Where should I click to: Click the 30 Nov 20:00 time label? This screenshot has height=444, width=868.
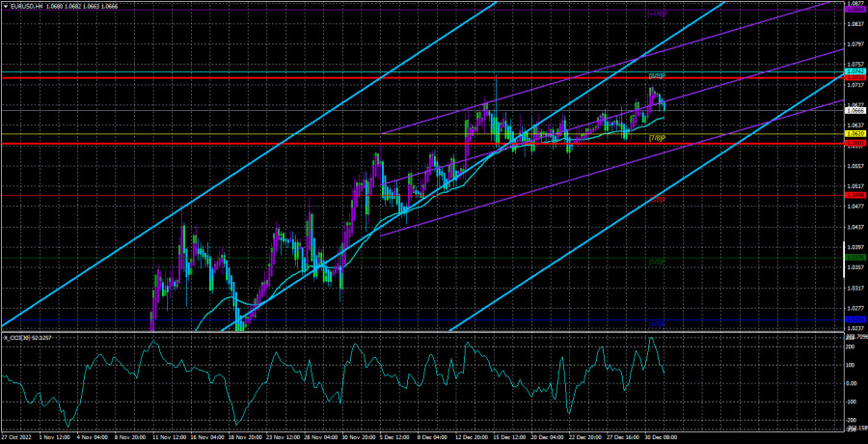pos(358,439)
